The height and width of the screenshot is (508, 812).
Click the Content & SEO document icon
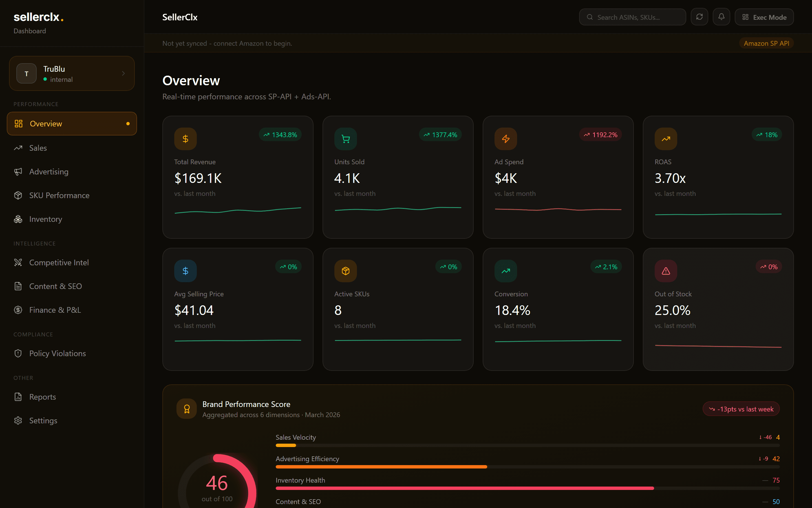[18, 286]
